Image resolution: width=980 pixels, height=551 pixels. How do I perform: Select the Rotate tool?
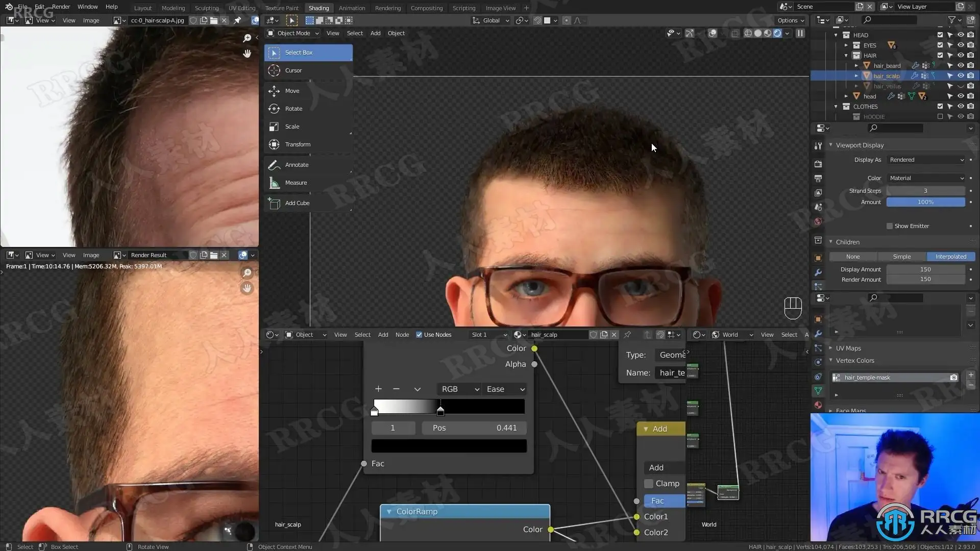[x=308, y=109]
